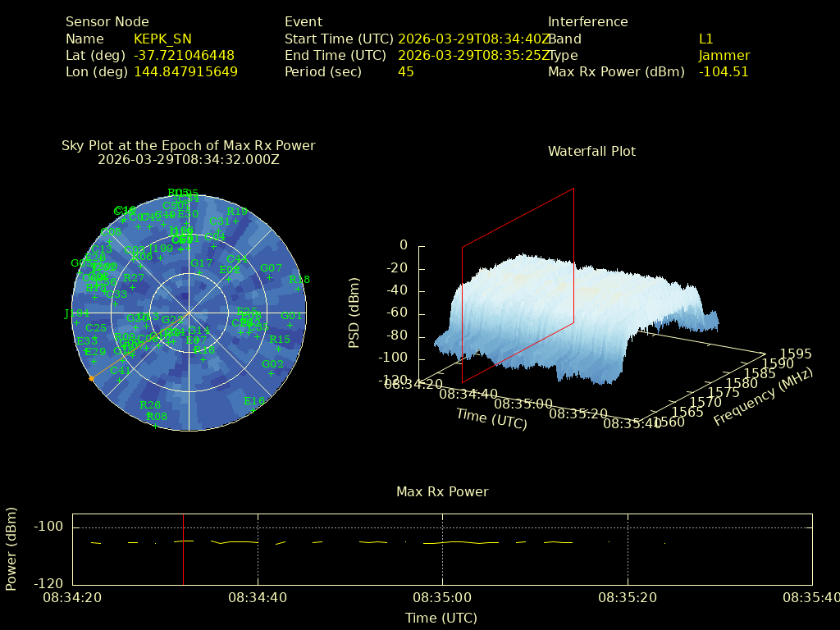Select the longitude value 144.847915649
840x630 pixels.
point(185,72)
